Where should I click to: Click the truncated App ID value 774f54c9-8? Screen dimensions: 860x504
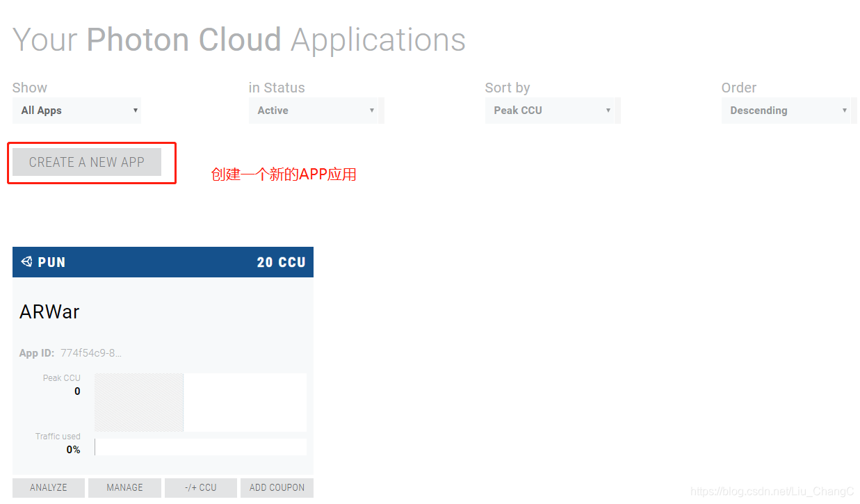click(x=91, y=352)
